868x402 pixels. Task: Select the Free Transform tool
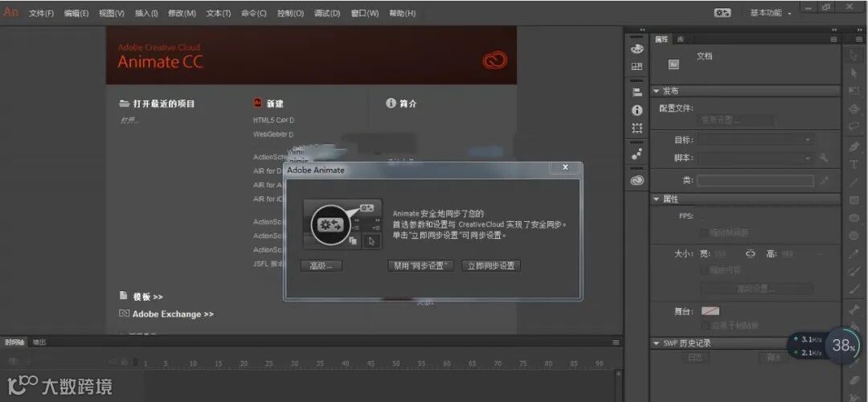pyautogui.click(x=854, y=90)
